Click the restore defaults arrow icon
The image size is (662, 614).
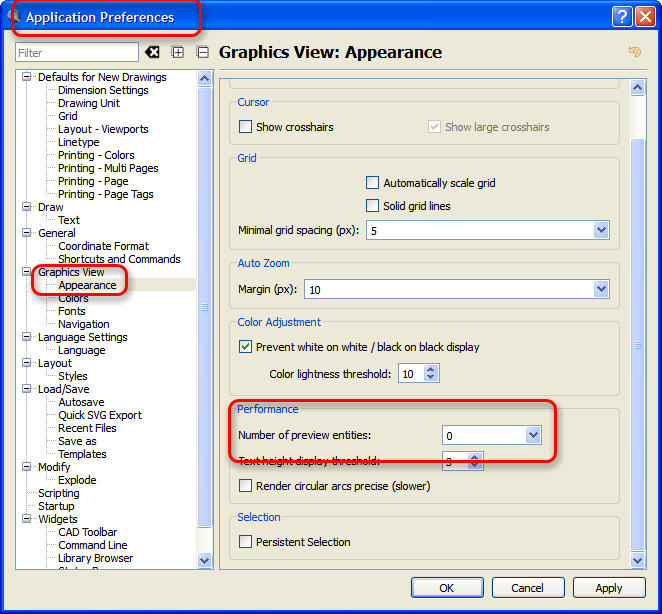(634, 52)
